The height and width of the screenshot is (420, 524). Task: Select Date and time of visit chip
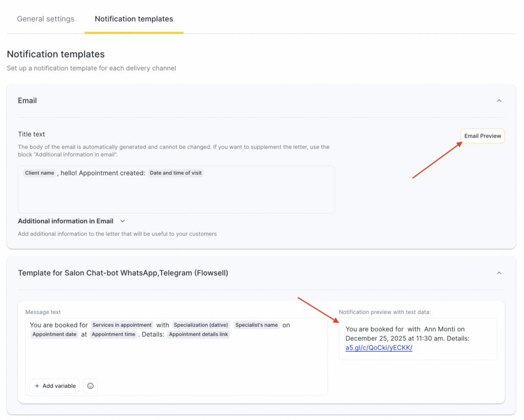point(176,173)
